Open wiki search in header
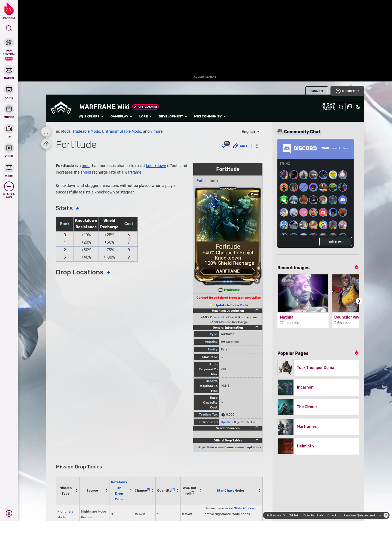The image size is (392, 545). click(341, 107)
